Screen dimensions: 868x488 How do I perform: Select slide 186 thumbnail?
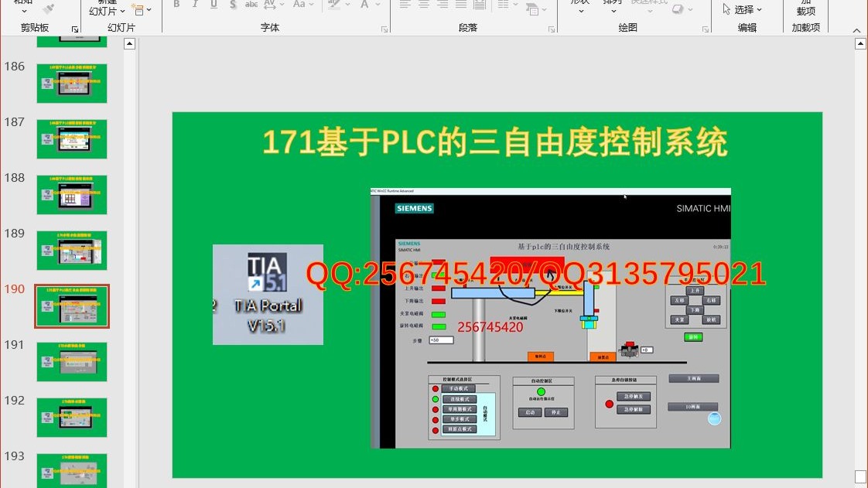[x=72, y=83]
